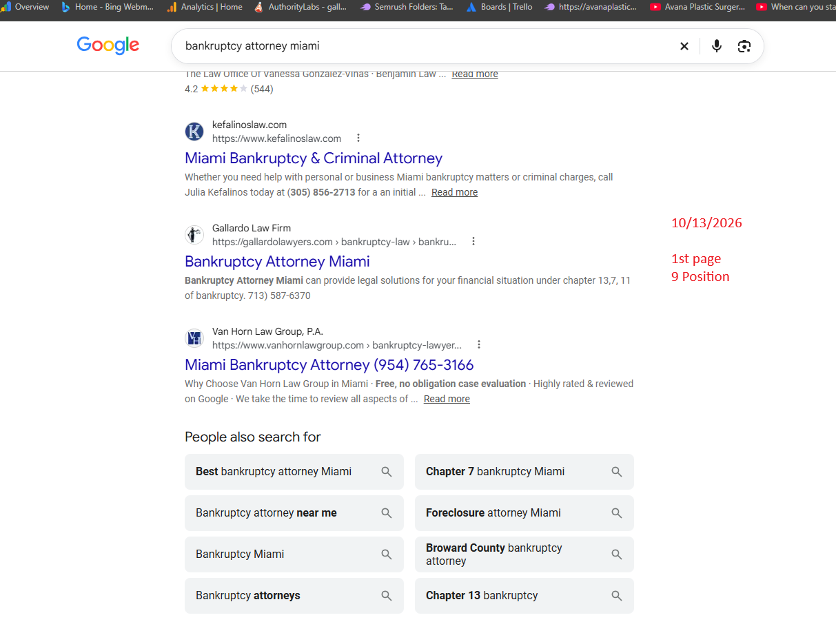
Task: Click search icon on Bankruptcy attorneys suggestion
Action: pos(387,596)
